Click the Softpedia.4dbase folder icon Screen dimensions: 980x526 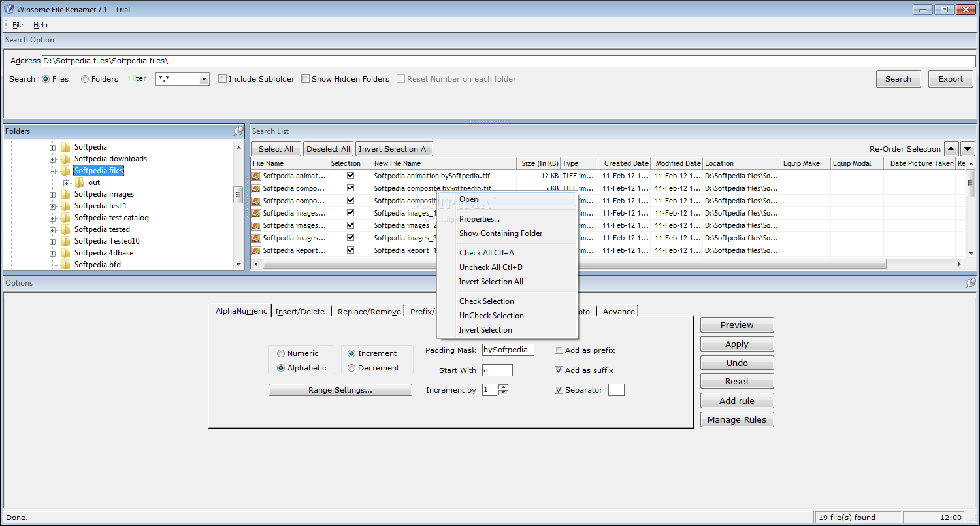[65, 253]
